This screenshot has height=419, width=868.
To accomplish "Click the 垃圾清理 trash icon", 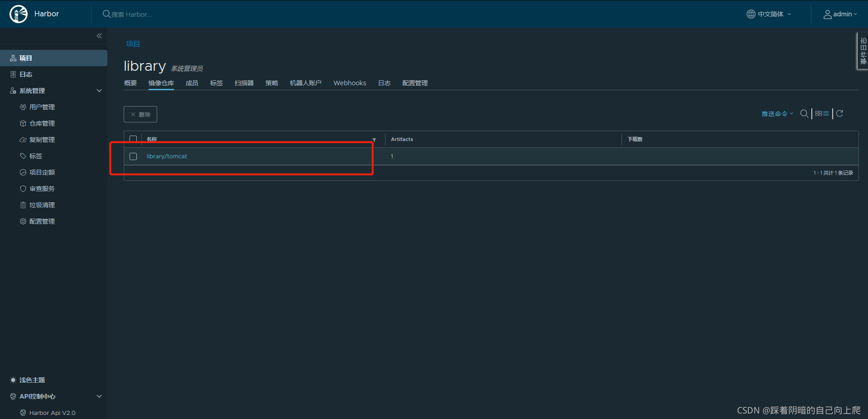I will point(23,205).
